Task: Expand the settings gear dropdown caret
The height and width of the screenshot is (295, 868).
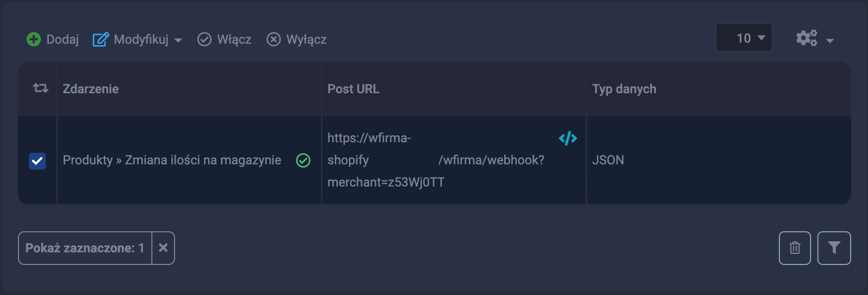Action: click(x=830, y=41)
